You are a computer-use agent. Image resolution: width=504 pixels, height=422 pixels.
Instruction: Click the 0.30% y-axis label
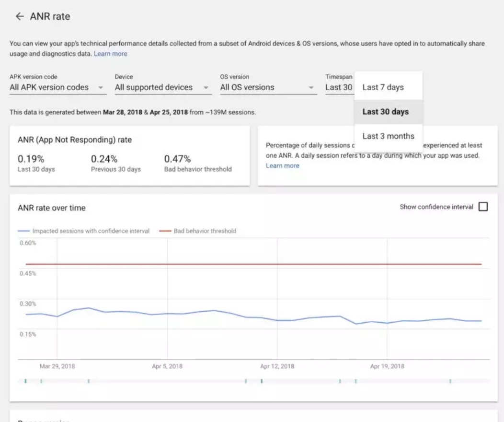tap(28, 304)
